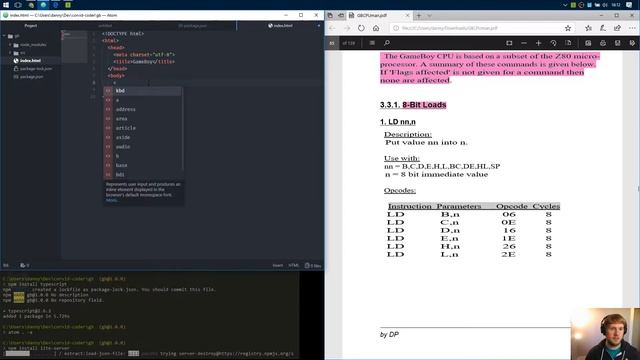
Task: Open the Edge favorites hub
Action: (588, 28)
